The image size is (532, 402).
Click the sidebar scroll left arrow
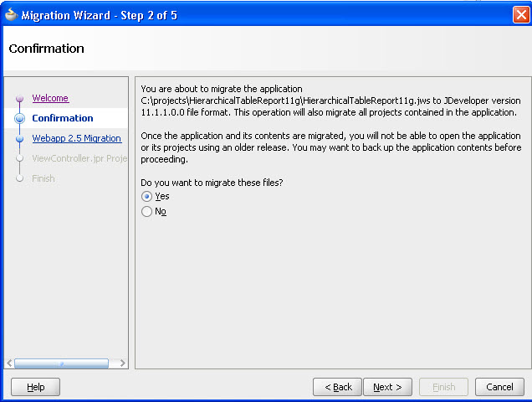pyautogui.click(x=9, y=363)
